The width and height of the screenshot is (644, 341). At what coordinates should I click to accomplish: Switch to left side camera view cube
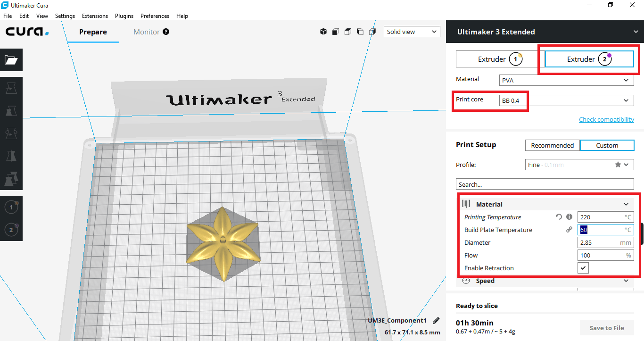tap(360, 32)
